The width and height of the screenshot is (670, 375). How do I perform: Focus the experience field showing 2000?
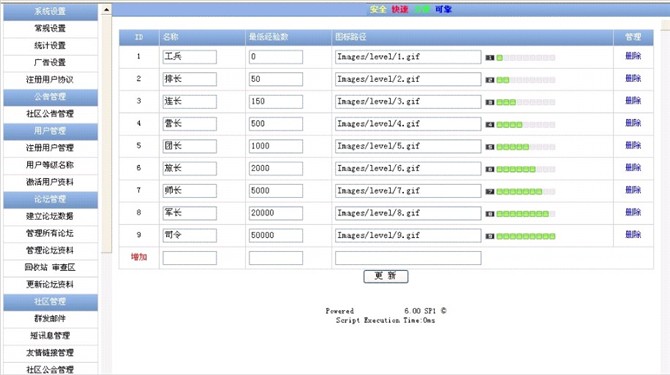[276, 168]
